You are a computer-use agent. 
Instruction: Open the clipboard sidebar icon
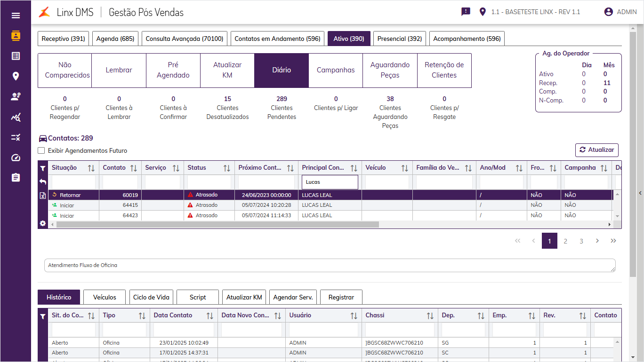tap(16, 178)
